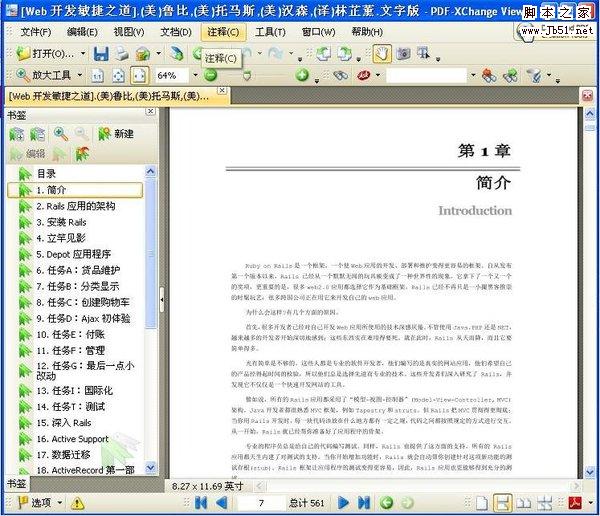Select the text Select tool icon
This screenshot has width=600, height=516.
423,54
